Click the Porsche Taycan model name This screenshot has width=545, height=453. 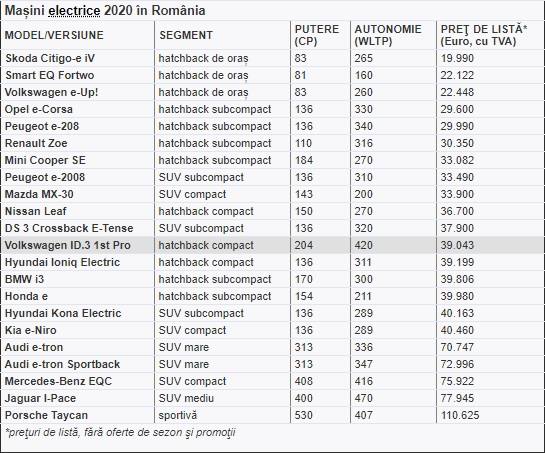click(x=46, y=415)
